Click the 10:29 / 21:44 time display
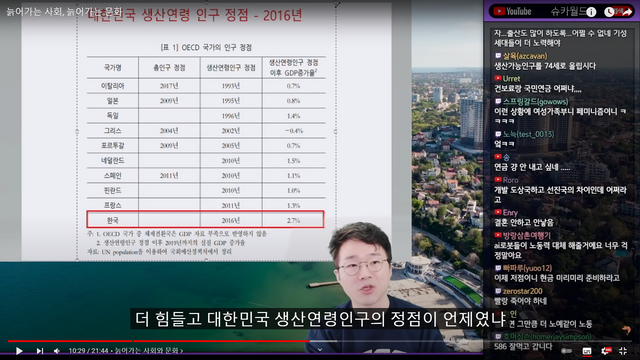 point(88,351)
